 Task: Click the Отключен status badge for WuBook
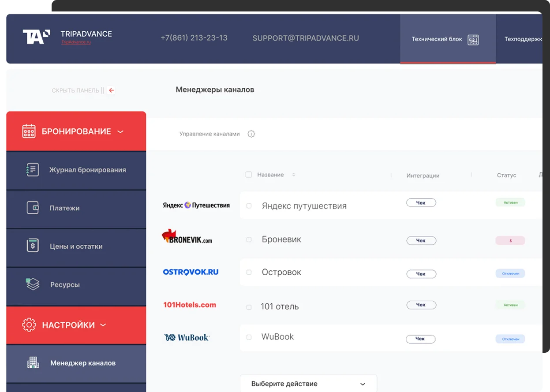[510, 339]
